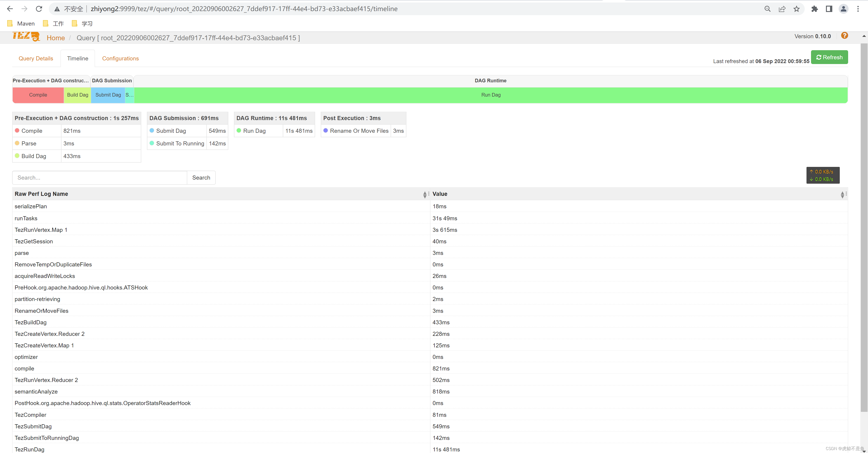Click the browser zoom magnifier icon
Image resolution: width=868 pixels, height=453 pixels.
click(x=767, y=9)
